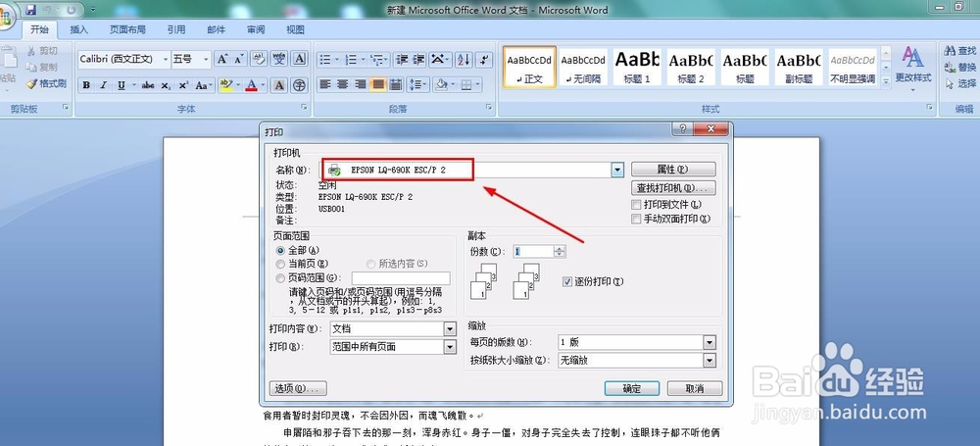Viewport: 980px width, 446px height.
Task: Click the Format Painter (格式刷) button
Action: [x=46, y=83]
